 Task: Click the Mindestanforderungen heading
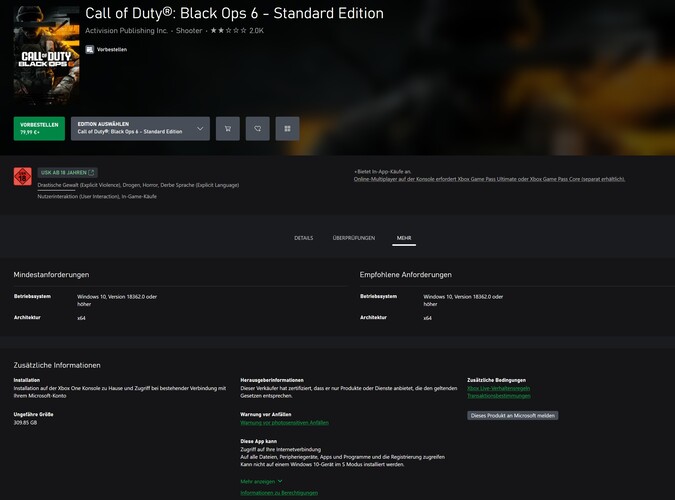tap(51, 275)
